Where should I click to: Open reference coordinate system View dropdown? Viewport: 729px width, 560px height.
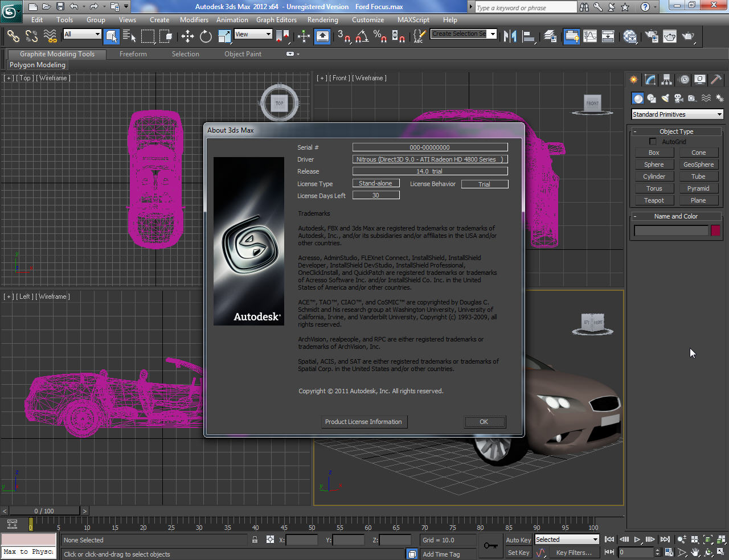(253, 34)
